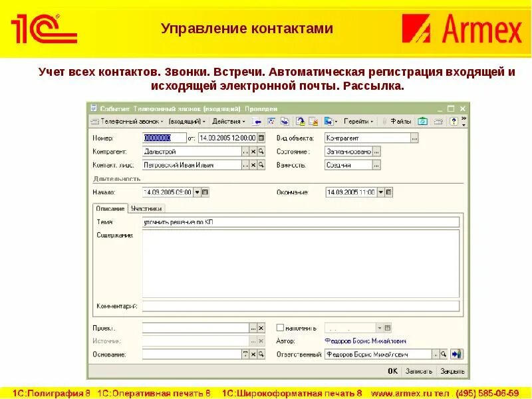Viewport: 532px width, 399px height.
Task: Click inside the Содержание text area
Action: click(301, 264)
